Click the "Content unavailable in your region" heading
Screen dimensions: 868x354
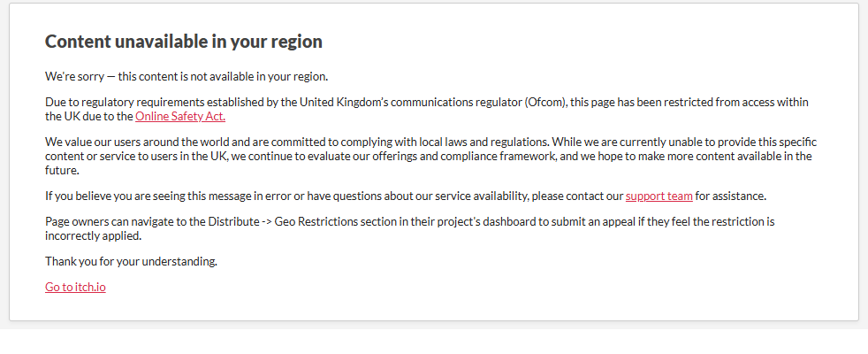coord(183,42)
